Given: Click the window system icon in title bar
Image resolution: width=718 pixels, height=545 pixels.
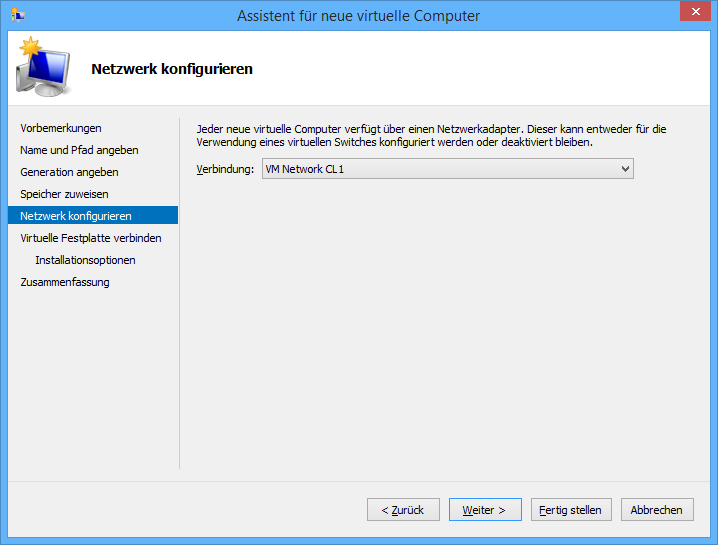Looking at the screenshot, I should pyautogui.click(x=18, y=15).
